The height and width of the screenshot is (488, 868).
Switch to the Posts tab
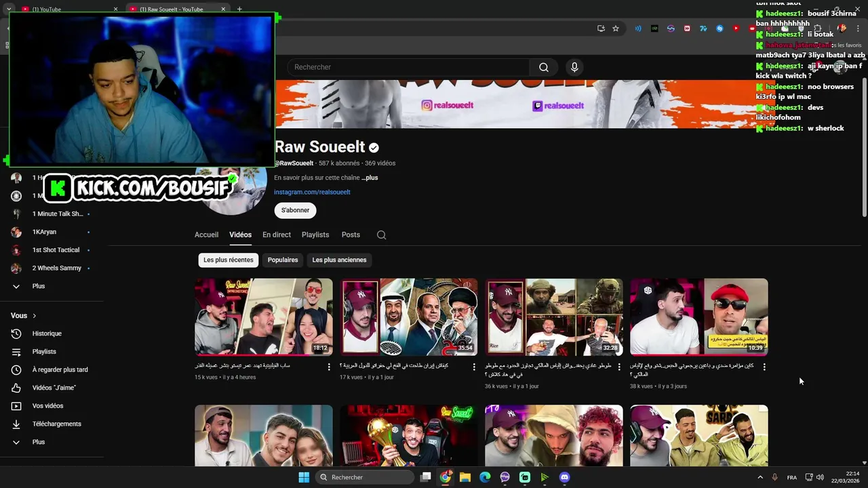pyautogui.click(x=351, y=235)
